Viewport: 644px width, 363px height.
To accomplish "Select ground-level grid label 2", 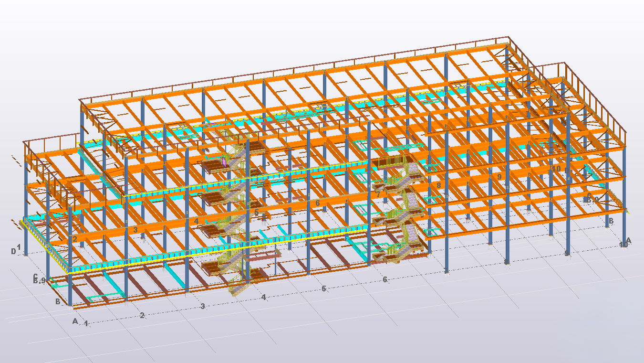I will click(x=142, y=316).
